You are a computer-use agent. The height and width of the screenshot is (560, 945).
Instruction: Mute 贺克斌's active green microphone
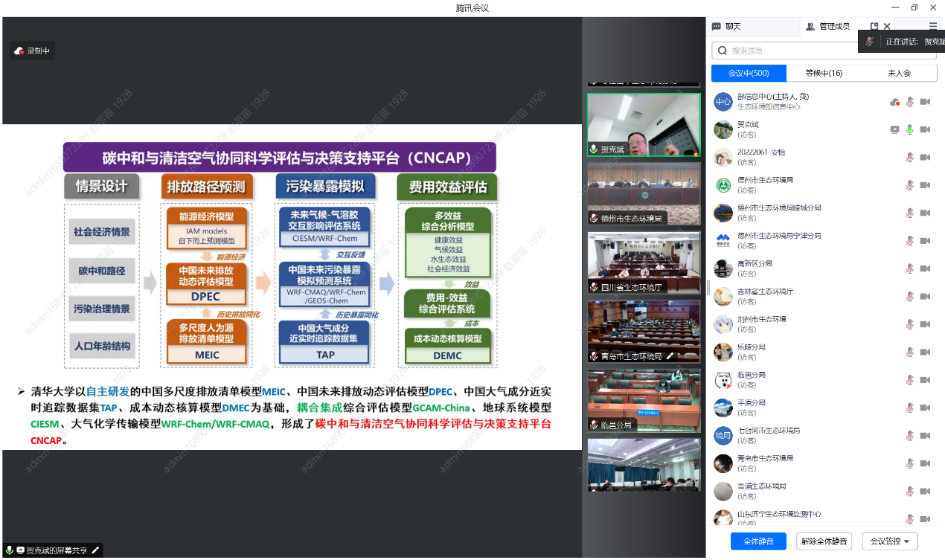(x=909, y=129)
